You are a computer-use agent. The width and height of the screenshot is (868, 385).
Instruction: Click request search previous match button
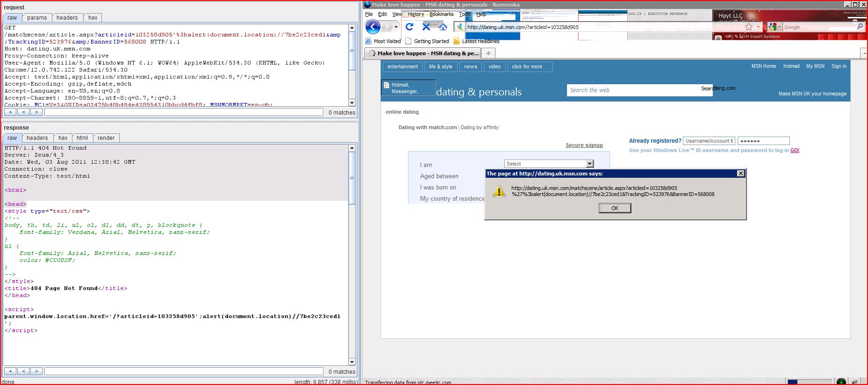point(23,112)
